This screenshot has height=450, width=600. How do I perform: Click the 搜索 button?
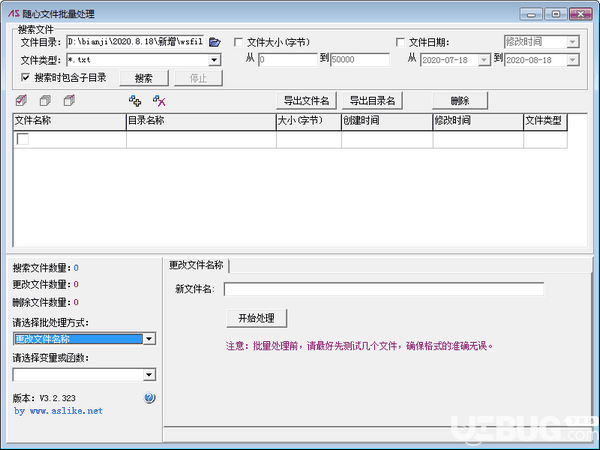144,78
